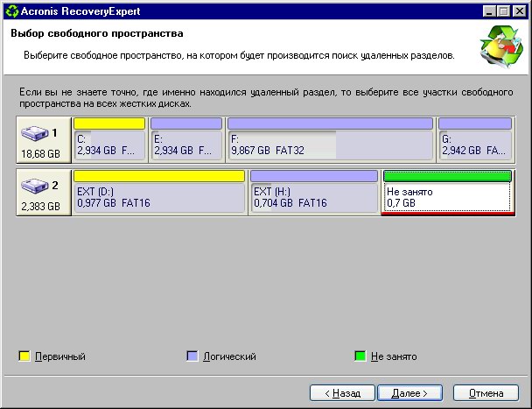Close the Acronis RecoveryExpert window

tap(520, 10)
